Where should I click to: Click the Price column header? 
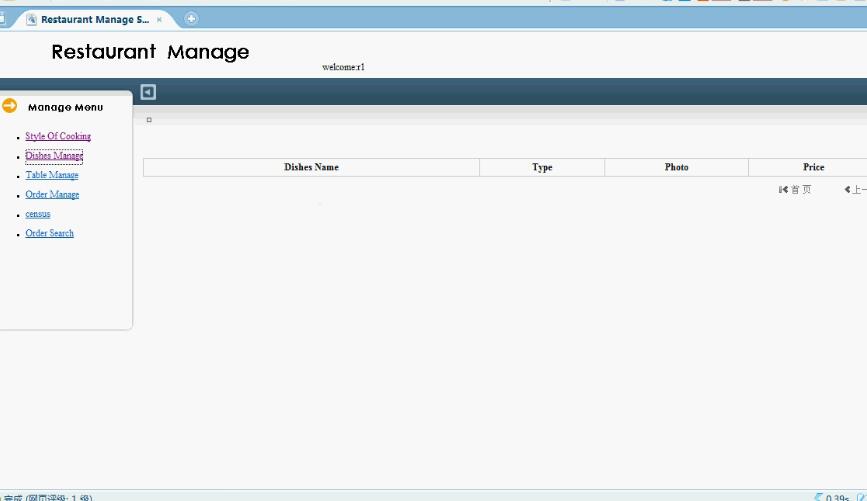pos(813,167)
